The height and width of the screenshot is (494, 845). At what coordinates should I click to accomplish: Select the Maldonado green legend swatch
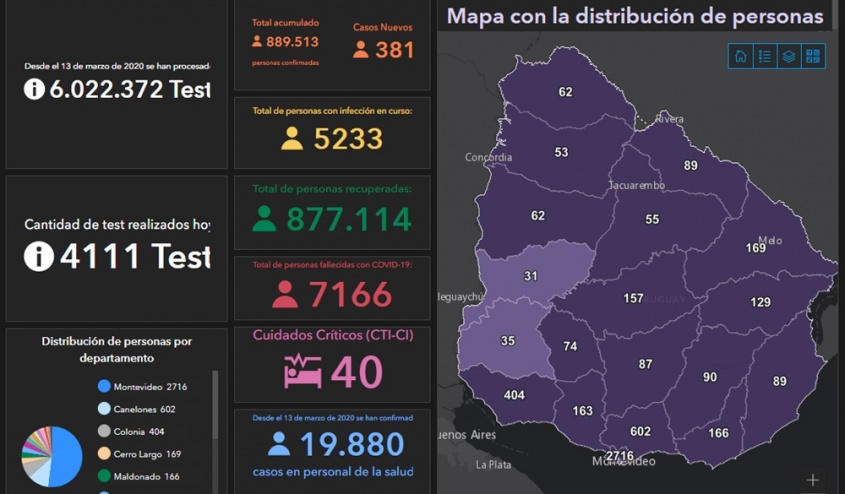click(104, 477)
